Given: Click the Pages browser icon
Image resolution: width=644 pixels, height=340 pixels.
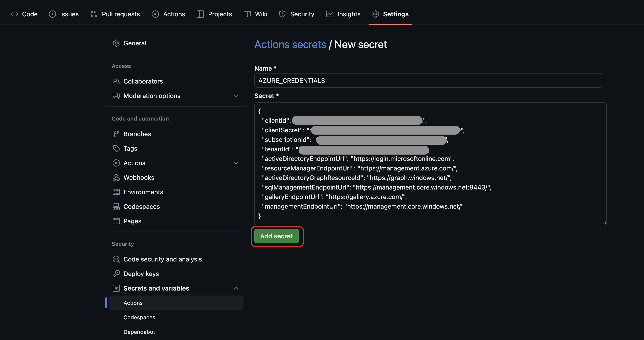Looking at the screenshot, I should click(x=116, y=221).
